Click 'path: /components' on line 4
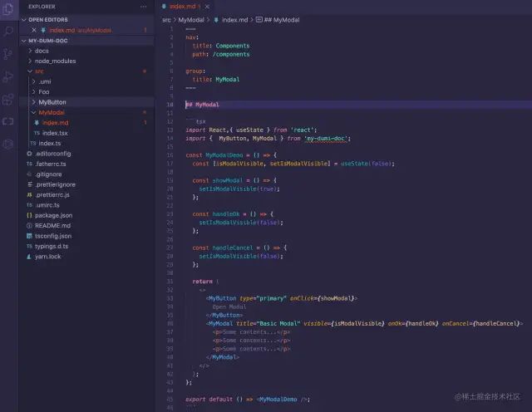 coord(221,54)
